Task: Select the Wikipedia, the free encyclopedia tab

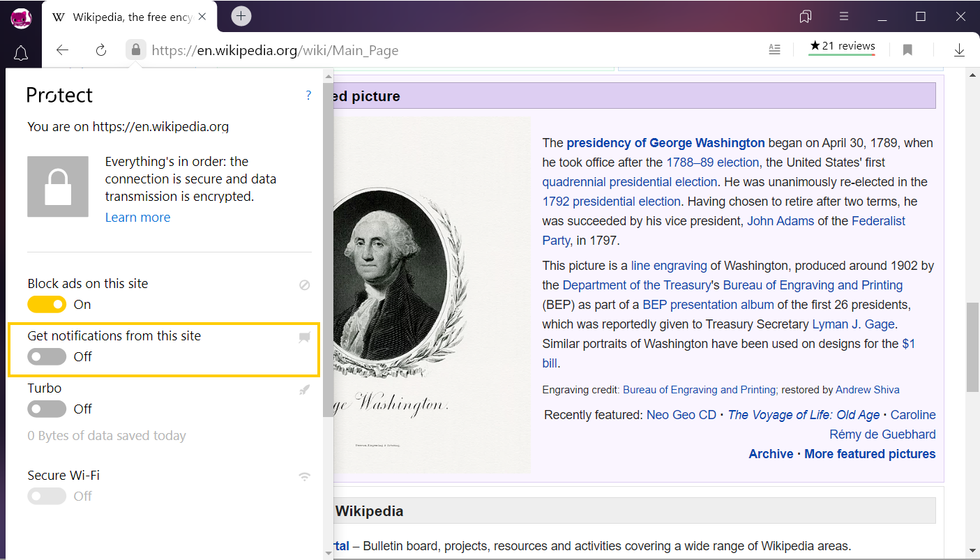Action: click(130, 17)
